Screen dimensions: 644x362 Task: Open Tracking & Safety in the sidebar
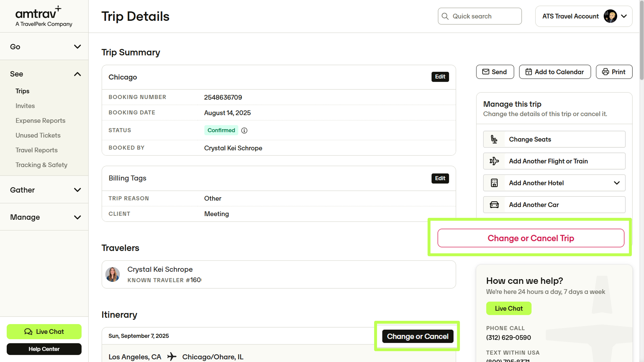tap(42, 165)
